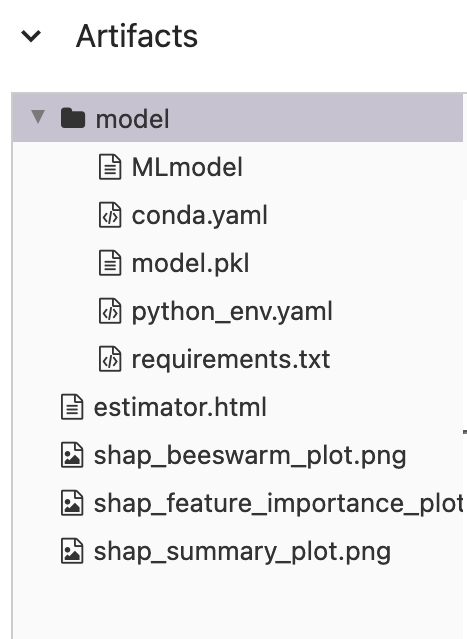Screen dimensions: 467x639
Task: Open requirements.txt file
Action: (231, 359)
